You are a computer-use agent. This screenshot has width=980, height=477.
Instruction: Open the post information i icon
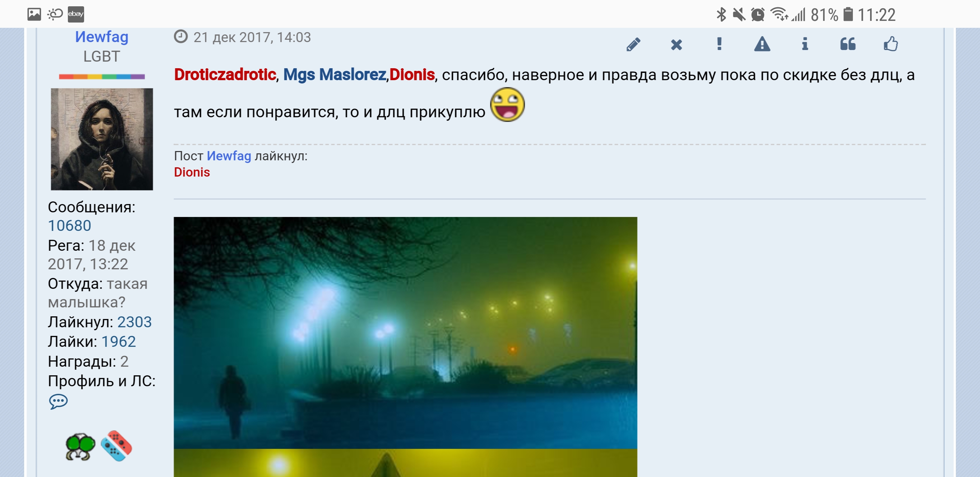pyautogui.click(x=805, y=44)
